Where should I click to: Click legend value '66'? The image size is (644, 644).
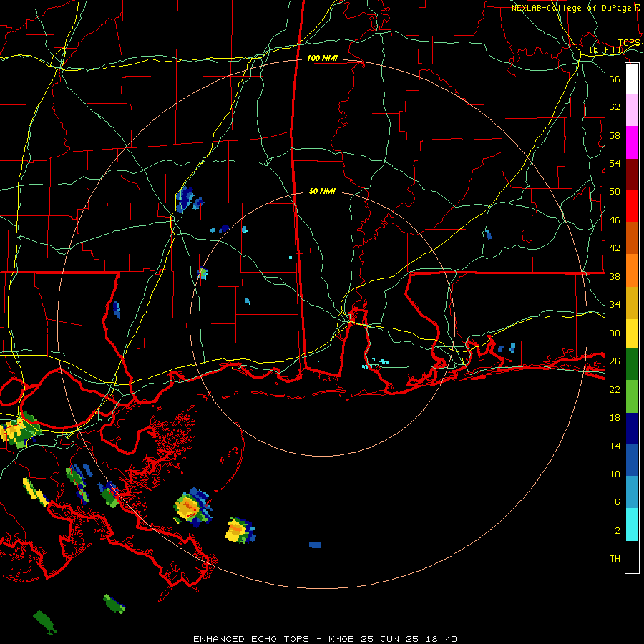(615, 79)
